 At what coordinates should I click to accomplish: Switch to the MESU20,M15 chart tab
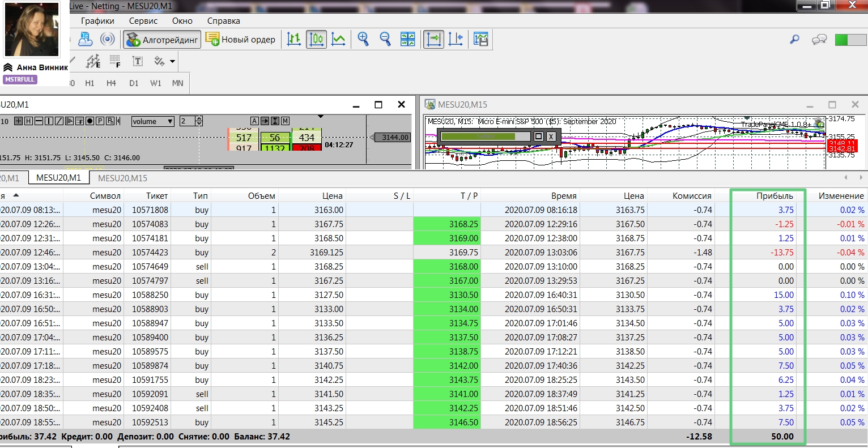(122, 178)
